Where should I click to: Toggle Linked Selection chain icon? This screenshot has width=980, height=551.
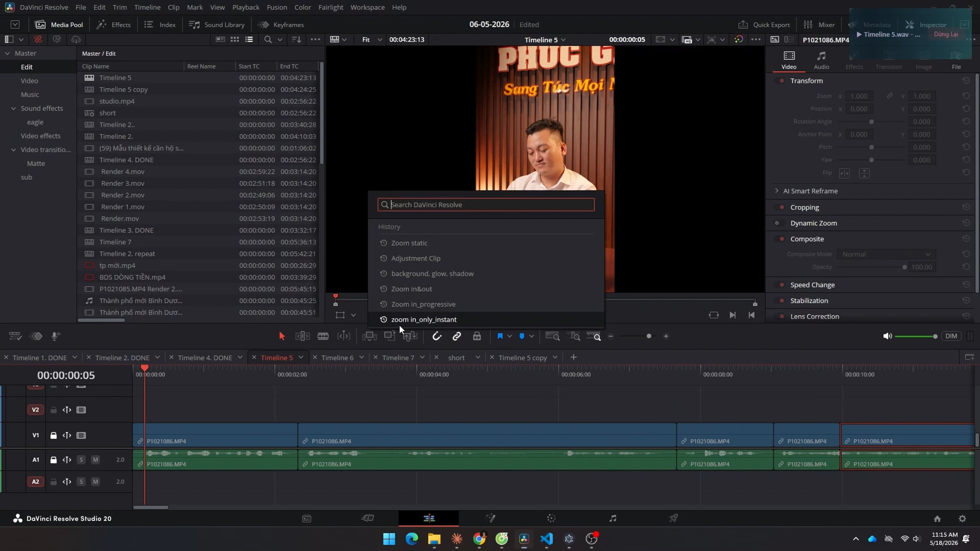(x=457, y=336)
